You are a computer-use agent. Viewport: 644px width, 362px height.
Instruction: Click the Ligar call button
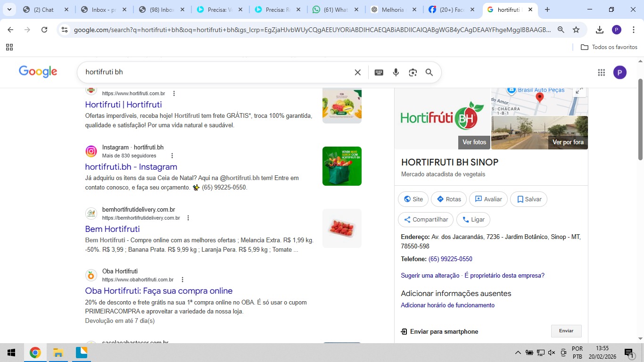click(473, 220)
